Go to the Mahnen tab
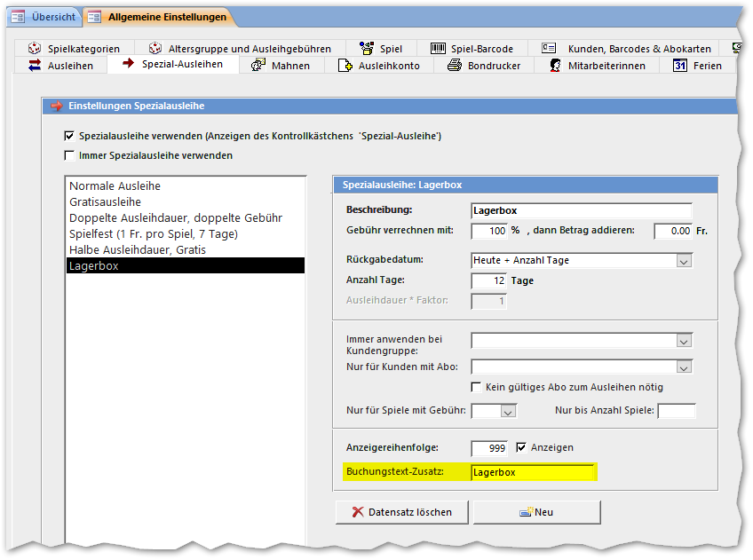Image resolution: width=753 pixels, height=560 pixels. pyautogui.click(x=281, y=66)
